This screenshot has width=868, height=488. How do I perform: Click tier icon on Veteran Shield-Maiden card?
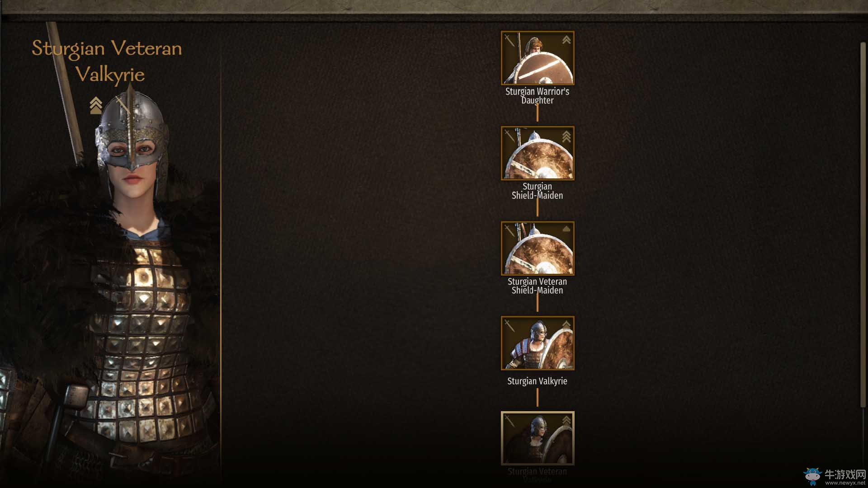pyautogui.click(x=566, y=229)
